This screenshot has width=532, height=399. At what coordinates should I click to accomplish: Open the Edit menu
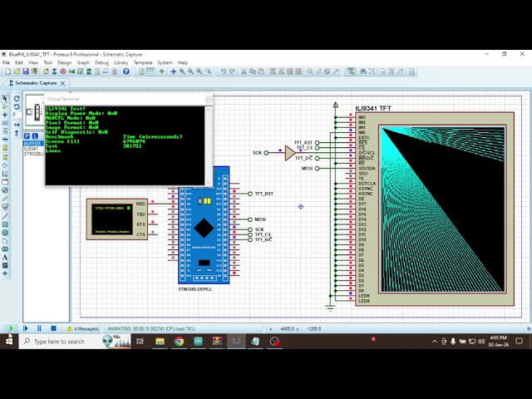pyautogui.click(x=19, y=62)
